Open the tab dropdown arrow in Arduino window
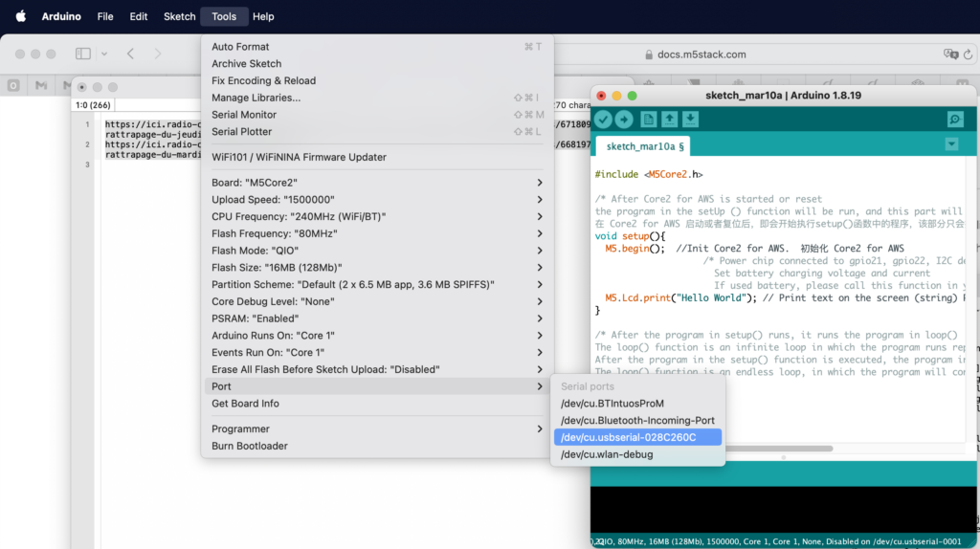The image size is (980, 549). point(951,144)
